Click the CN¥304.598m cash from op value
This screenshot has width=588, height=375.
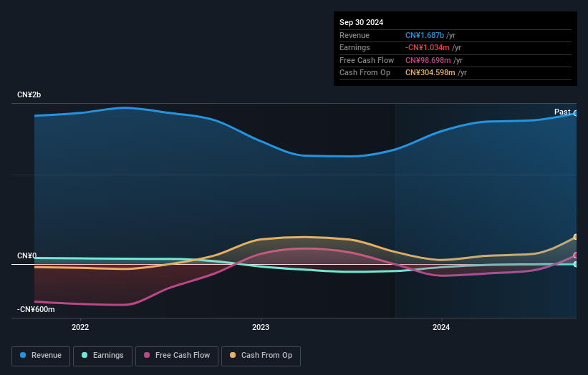(430, 73)
